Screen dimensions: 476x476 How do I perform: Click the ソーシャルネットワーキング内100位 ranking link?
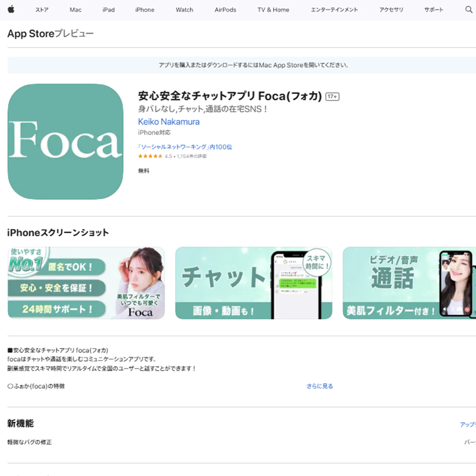[x=185, y=147]
